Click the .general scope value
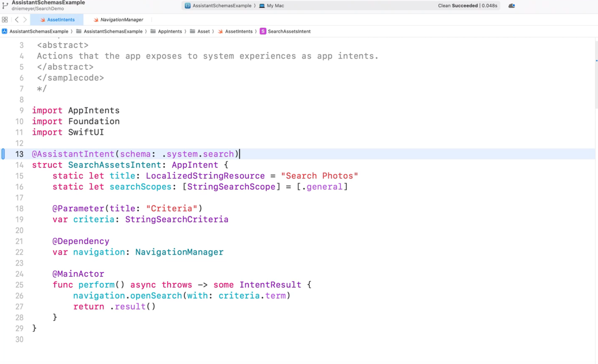Image resolution: width=598 pixels, height=364 pixels. 322,187
